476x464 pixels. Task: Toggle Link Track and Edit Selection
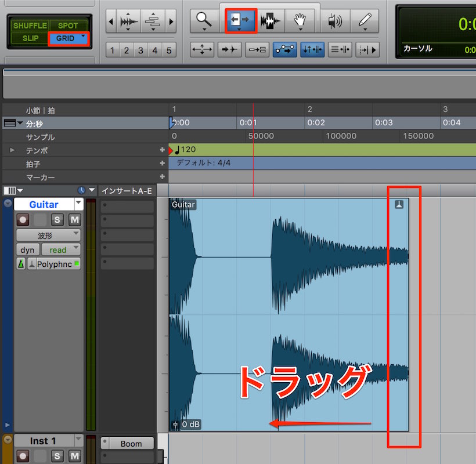click(340, 49)
